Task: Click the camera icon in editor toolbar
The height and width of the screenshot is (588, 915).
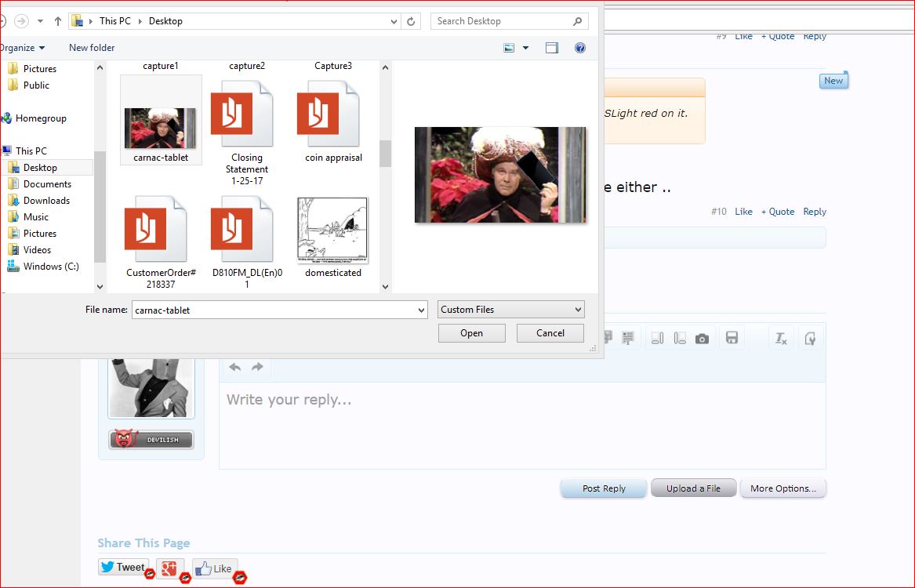Action: (702, 339)
